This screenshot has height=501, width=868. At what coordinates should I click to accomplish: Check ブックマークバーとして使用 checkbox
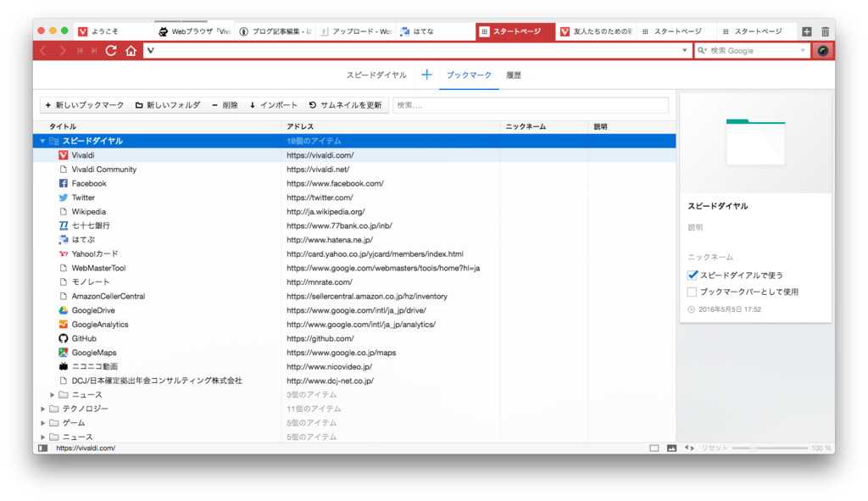[692, 292]
